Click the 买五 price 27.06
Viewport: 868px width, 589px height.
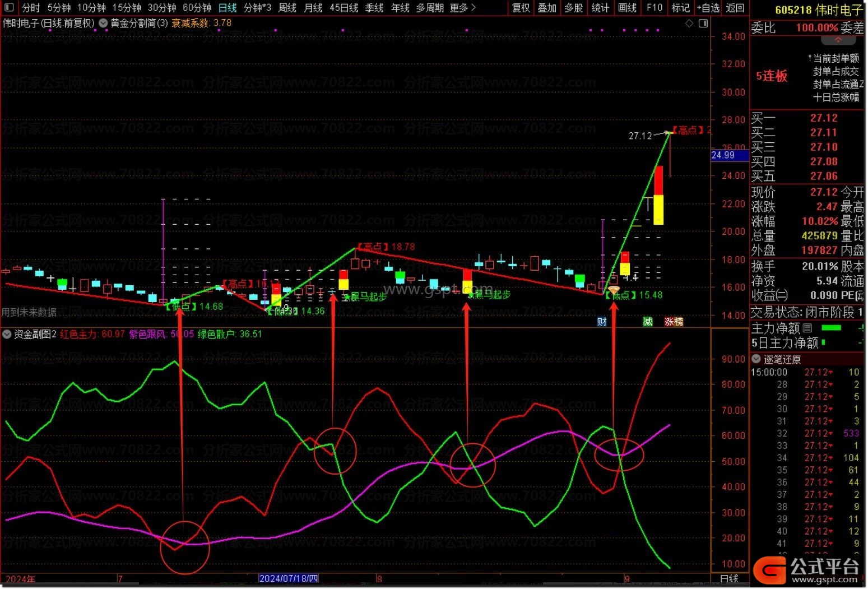tap(824, 176)
